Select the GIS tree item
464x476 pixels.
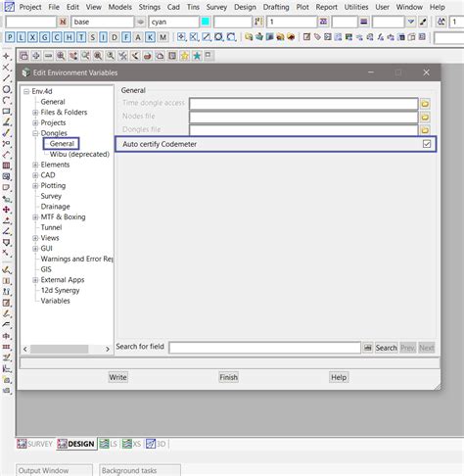pos(46,269)
